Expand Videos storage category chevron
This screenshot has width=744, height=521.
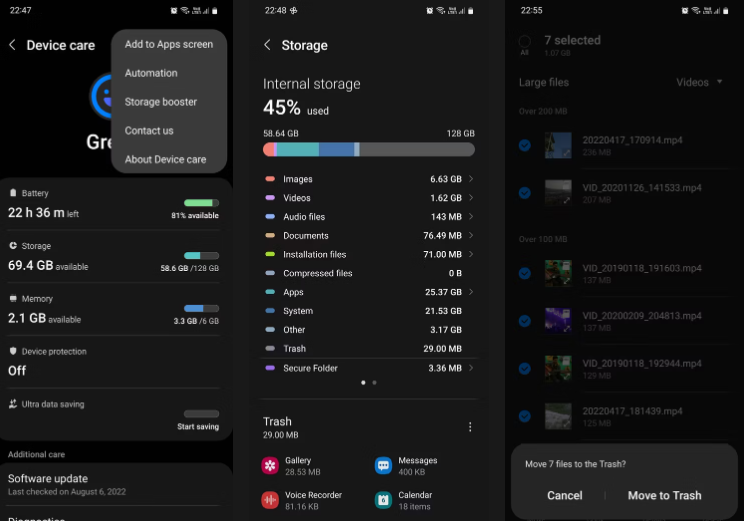[x=471, y=197]
